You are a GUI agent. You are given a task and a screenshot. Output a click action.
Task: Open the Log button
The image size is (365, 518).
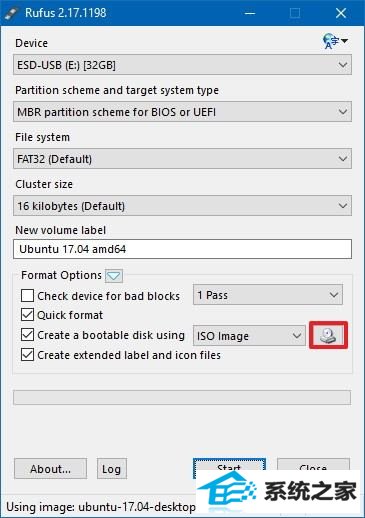point(112,469)
